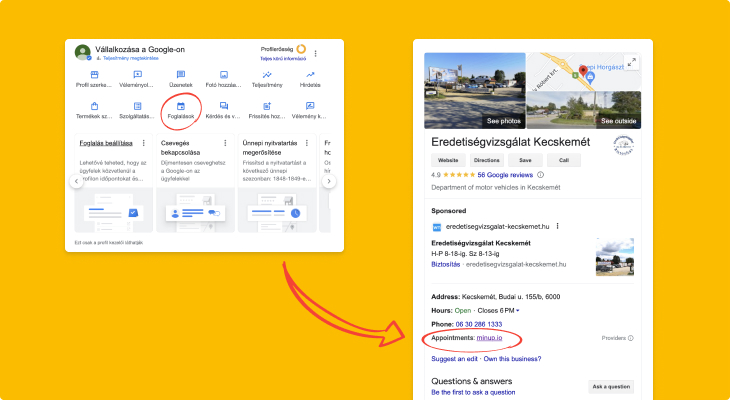Click the business profile avatar icon
This screenshot has width=730, height=400.
point(83,52)
